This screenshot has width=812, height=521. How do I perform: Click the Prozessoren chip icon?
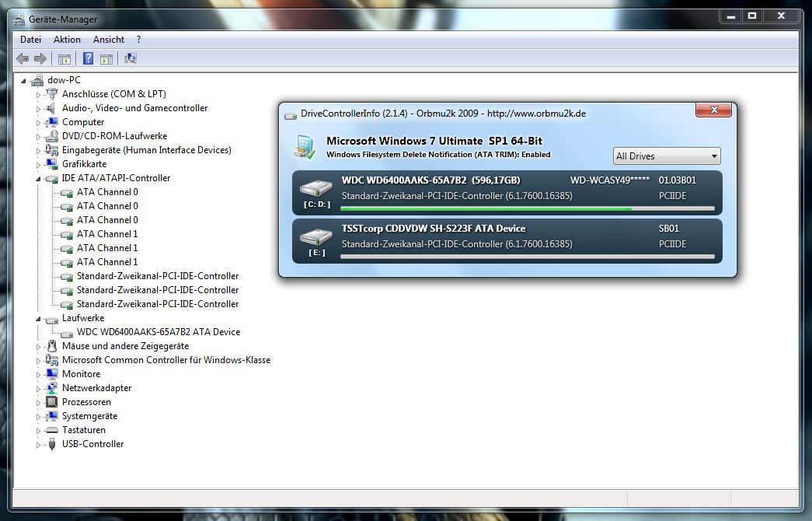52,402
